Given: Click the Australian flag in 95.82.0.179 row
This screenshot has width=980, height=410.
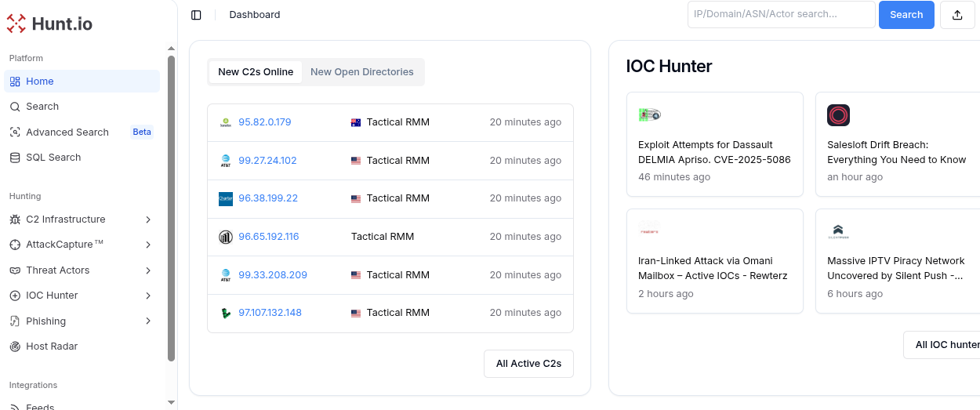Looking at the screenshot, I should coord(356,122).
